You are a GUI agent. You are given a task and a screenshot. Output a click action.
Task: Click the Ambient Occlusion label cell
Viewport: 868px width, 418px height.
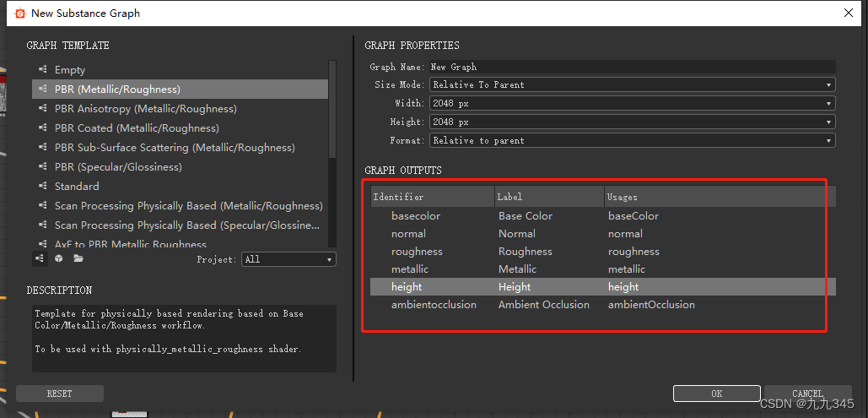click(x=543, y=304)
